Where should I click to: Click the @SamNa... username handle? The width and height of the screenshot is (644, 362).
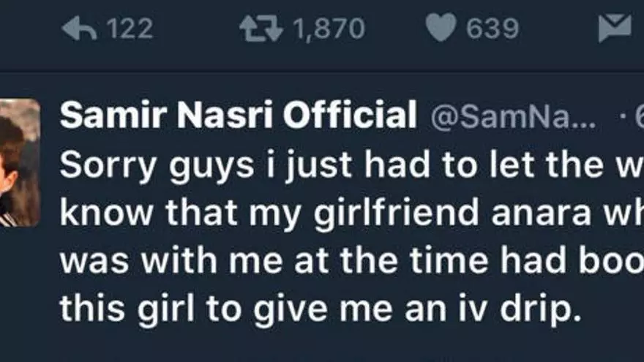[x=512, y=117]
